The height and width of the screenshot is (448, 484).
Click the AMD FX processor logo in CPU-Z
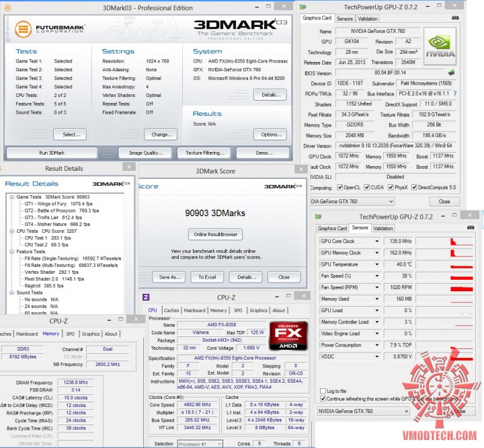(288, 336)
